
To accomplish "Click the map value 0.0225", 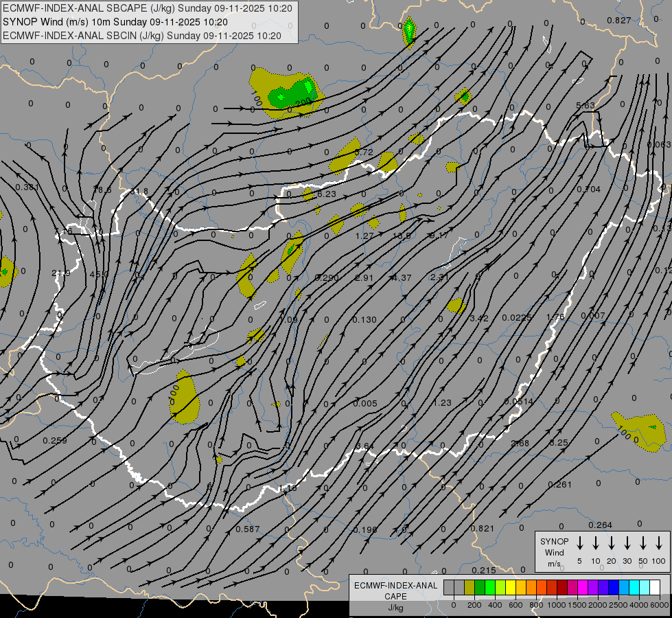I will [516, 317].
